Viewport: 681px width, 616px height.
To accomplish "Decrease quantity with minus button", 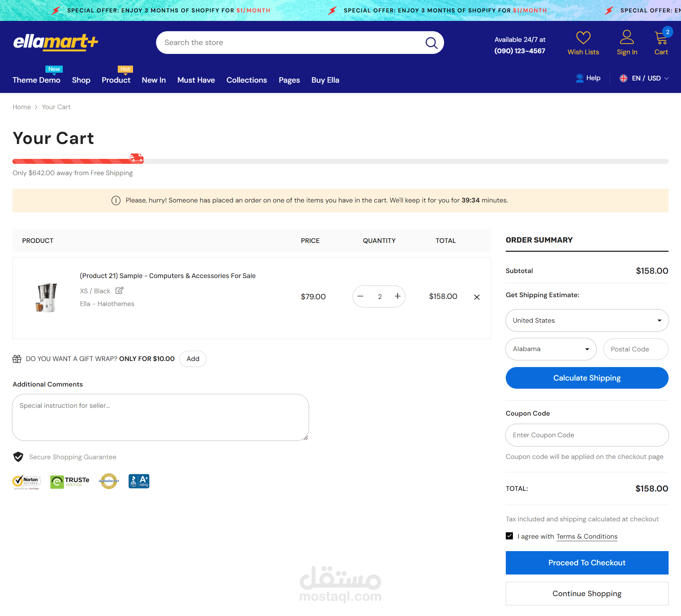I will coord(360,296).
